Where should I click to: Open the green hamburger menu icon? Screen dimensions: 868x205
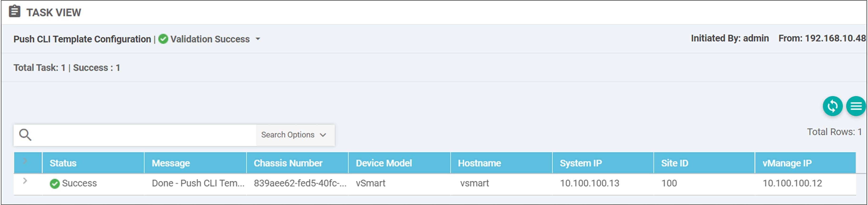coord(856,106)
